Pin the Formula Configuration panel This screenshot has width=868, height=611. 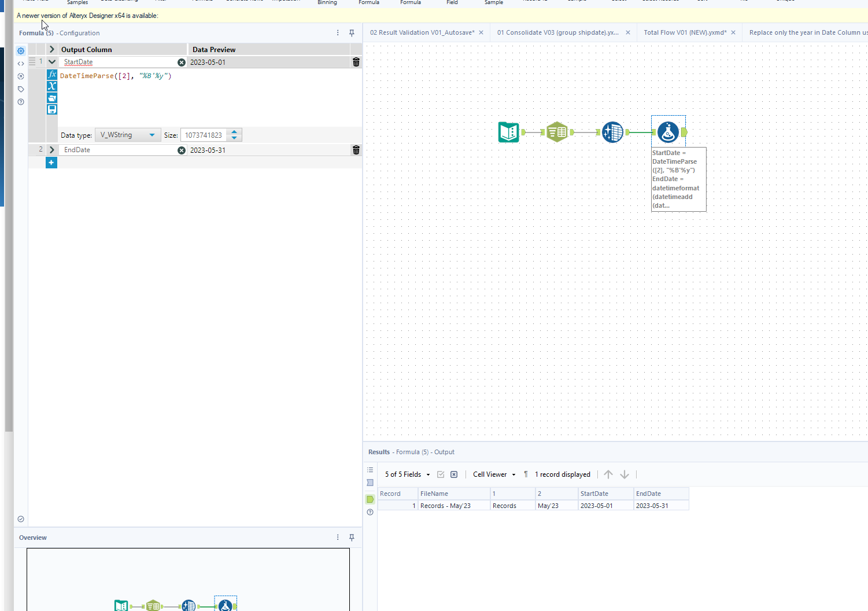pos(352,33)
